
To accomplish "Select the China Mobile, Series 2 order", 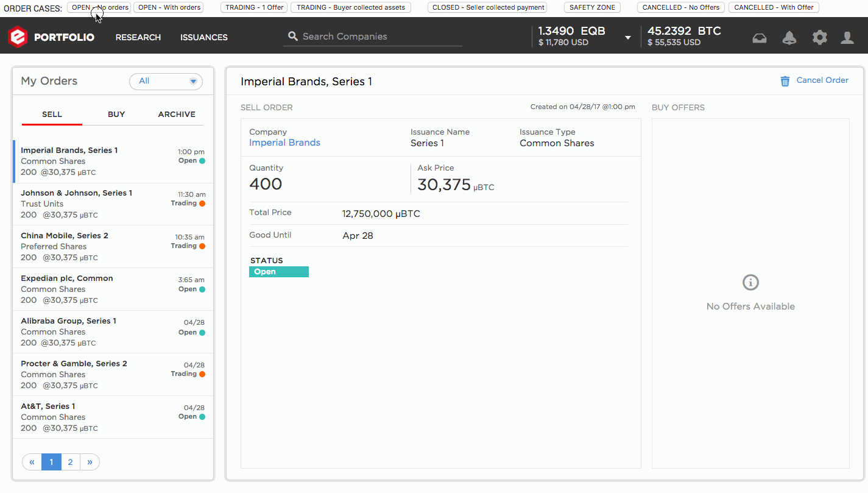I will coord(113,247).
